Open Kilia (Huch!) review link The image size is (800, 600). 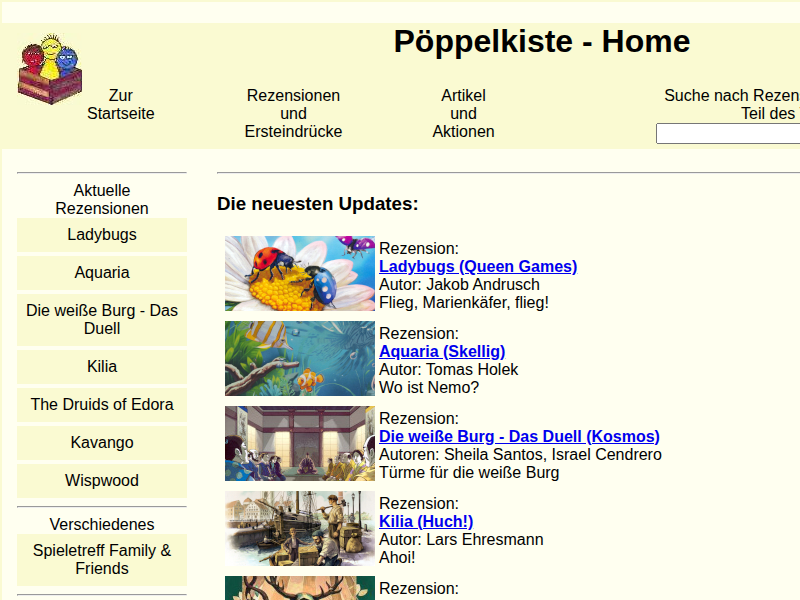click(x=426, y=522)
